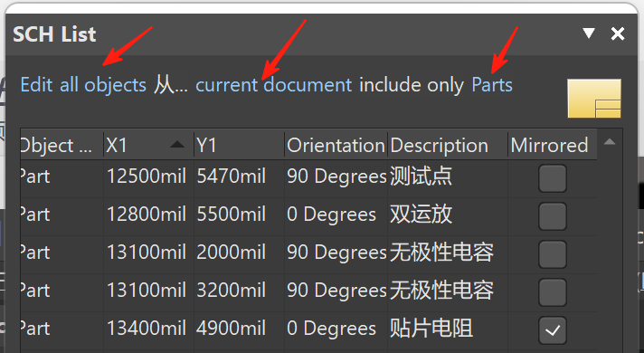Close the SCH List panel
644x353 pixels.
point(618,33)
